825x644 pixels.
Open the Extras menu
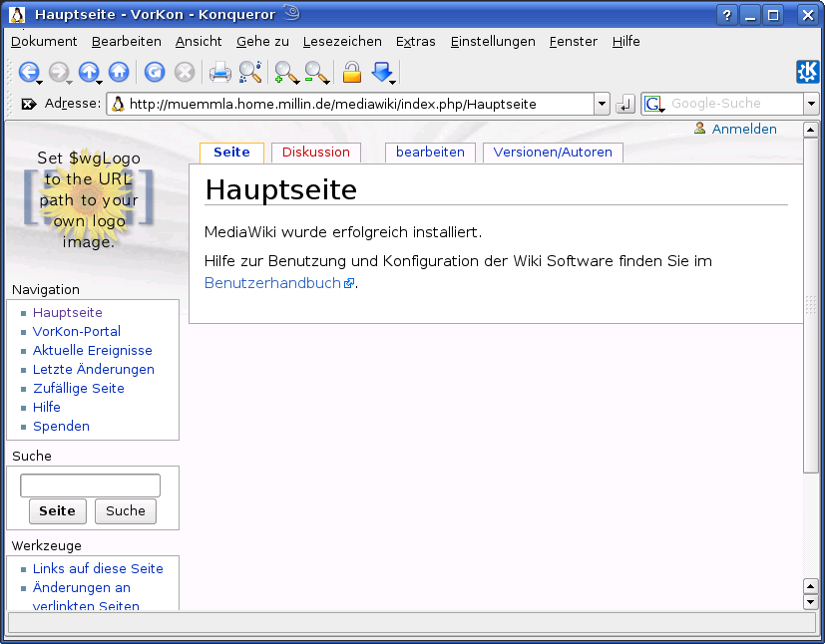[x=416, y=42]
